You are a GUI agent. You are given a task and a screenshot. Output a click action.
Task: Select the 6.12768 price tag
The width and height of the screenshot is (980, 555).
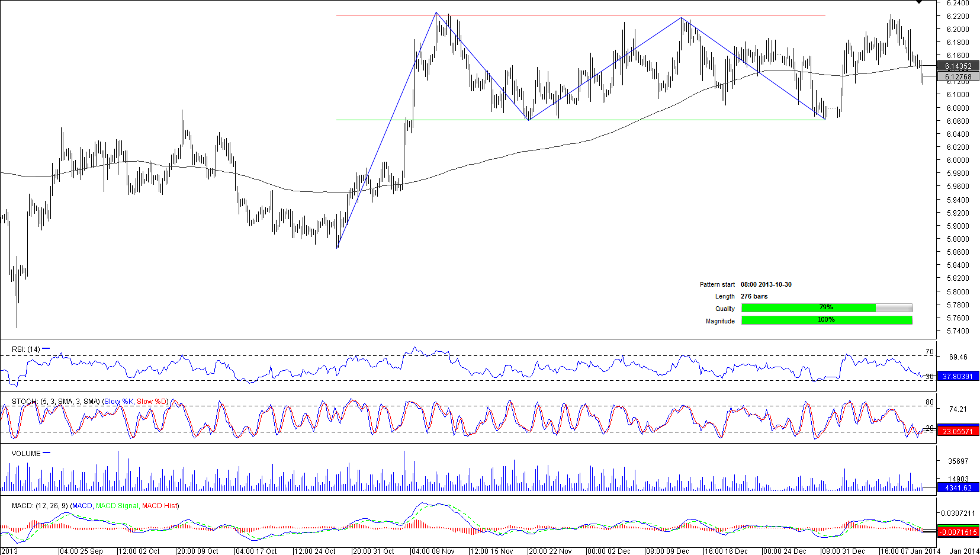958,76
